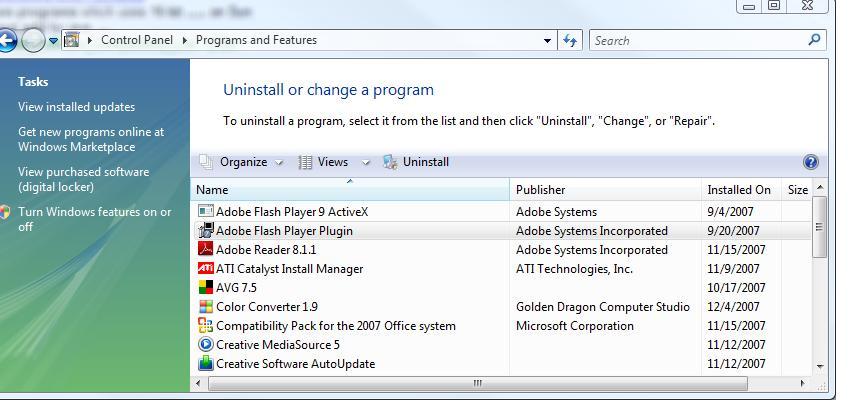855x406 pixels.
Task: Click the ATI Catalyst Install Manager icon
Action: click(205, 269)
